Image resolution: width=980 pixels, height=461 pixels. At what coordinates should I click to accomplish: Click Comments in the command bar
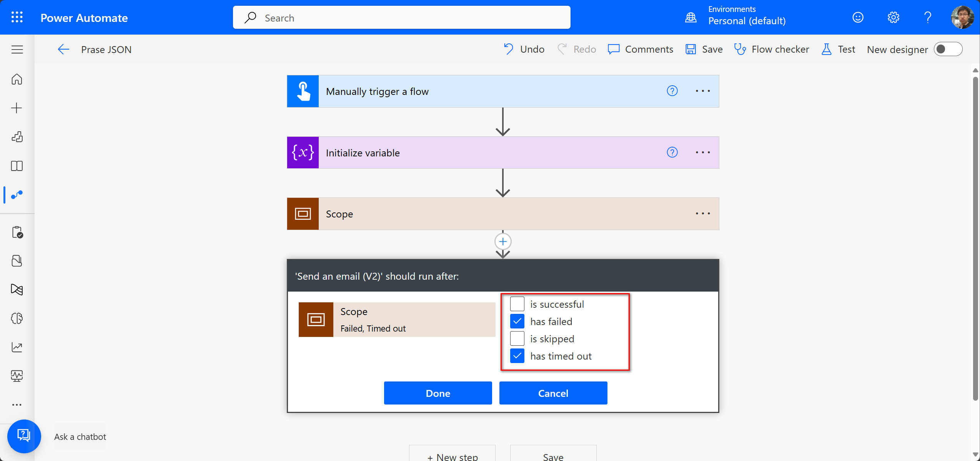[641, 49]
